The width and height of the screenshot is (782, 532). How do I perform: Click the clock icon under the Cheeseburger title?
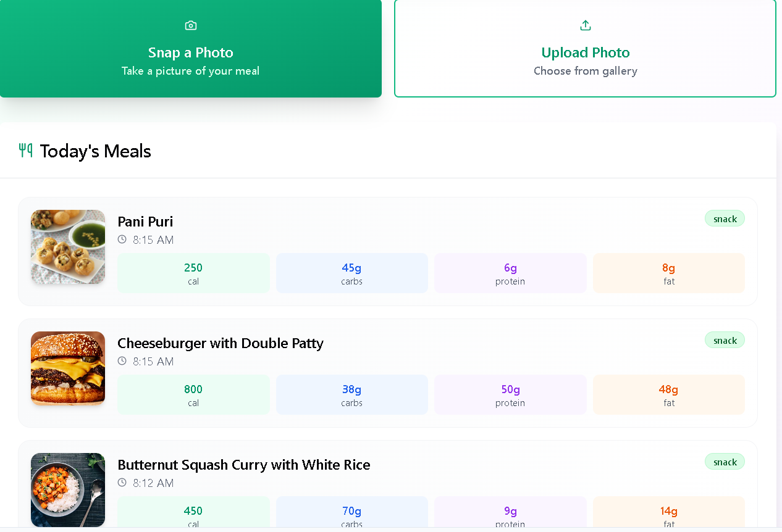coord(122,361)
